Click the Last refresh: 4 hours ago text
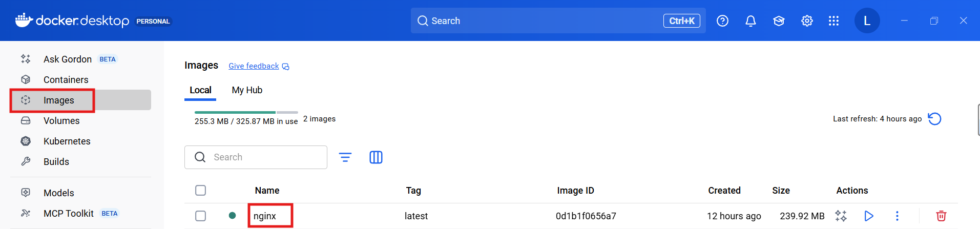Viewport: 980px width, 229px height. [877, 119]
